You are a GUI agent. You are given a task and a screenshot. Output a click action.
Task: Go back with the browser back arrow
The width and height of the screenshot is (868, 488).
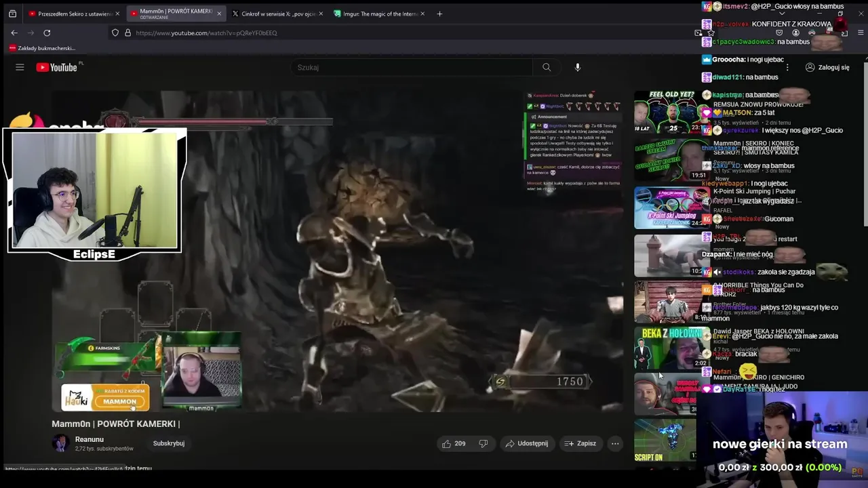pyautogui.click(x=14, y=33)
